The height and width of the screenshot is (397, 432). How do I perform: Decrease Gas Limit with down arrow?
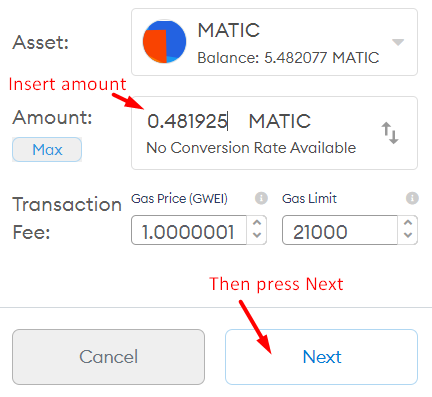point(408,235)
